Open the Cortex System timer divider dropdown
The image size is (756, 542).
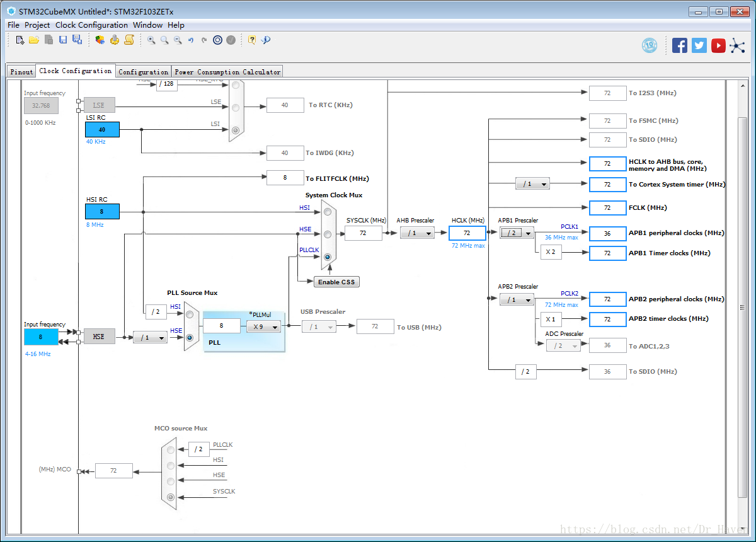point(532,184)
